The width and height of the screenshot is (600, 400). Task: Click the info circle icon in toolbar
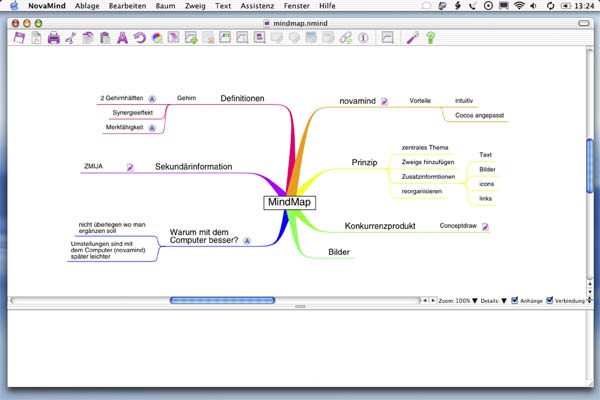[x=362, y=39]
